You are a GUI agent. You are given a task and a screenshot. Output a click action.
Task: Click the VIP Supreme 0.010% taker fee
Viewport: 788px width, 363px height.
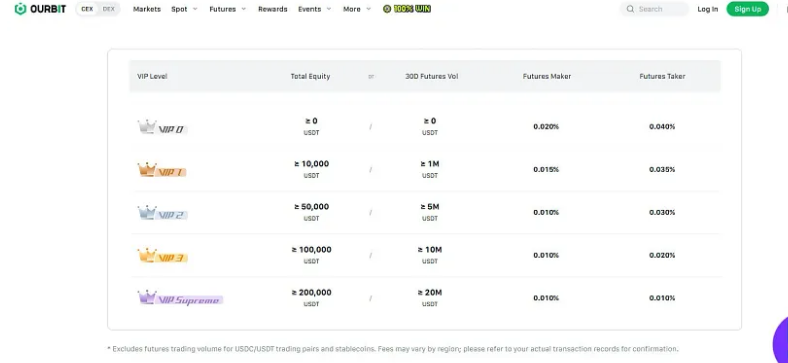point(662,298)
